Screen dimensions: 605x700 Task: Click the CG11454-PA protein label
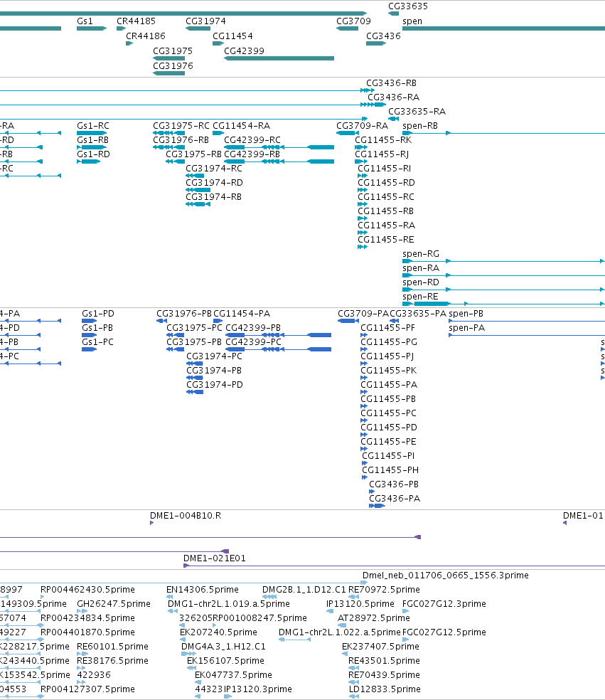[242, 314]
